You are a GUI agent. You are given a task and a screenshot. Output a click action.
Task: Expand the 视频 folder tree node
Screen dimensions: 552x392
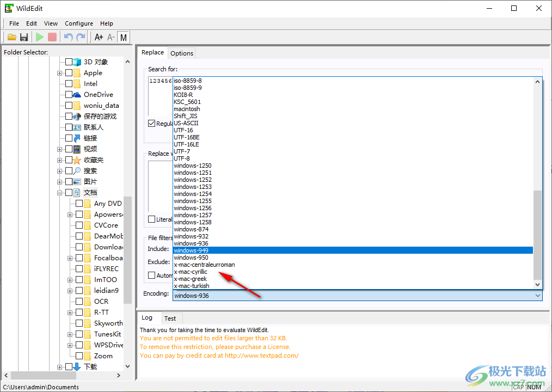(60, 149)
